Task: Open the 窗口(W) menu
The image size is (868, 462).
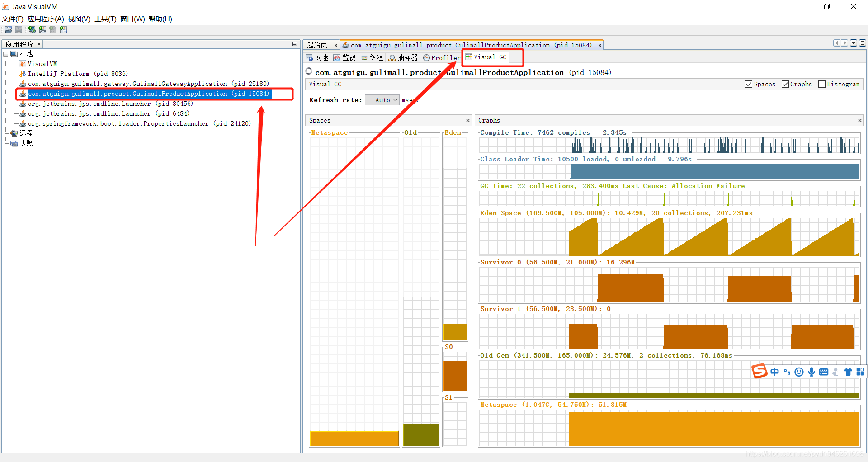Action: tap(132, 19)
